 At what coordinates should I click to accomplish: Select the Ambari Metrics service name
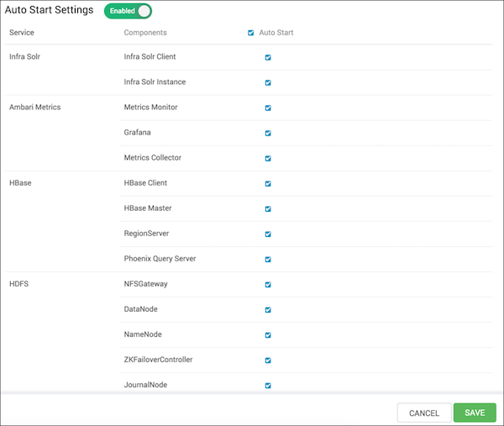[x=34, y=107]
